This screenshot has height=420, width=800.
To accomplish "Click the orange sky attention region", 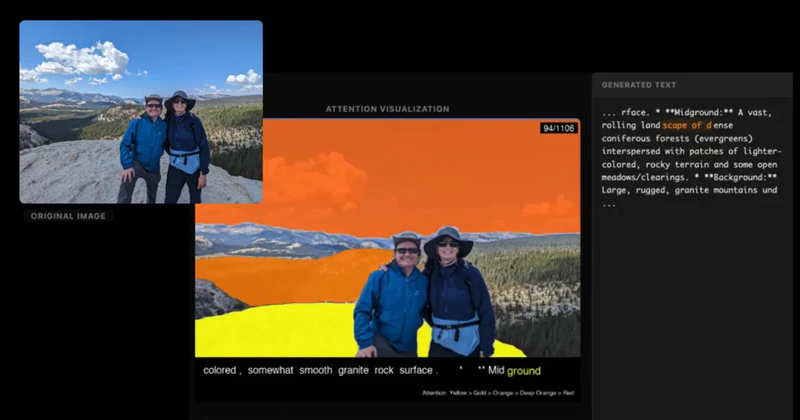I will pos(388,174).
